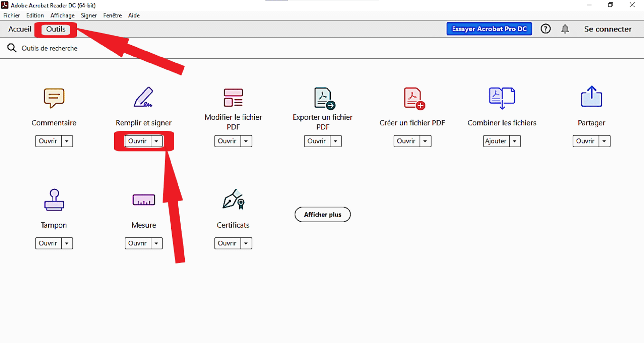Open the Tampon tool with Ouvrir
644x343 pixels.
[x=48, y=243]
